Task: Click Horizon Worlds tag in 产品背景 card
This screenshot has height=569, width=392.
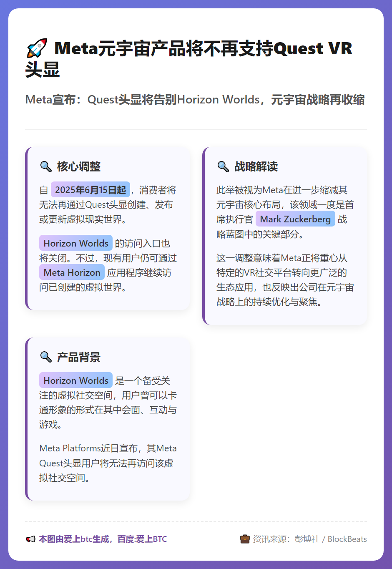Action: 76,380
